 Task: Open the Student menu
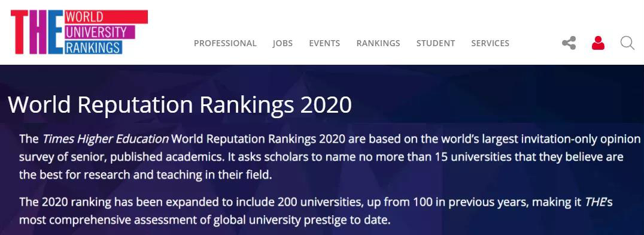436,43
